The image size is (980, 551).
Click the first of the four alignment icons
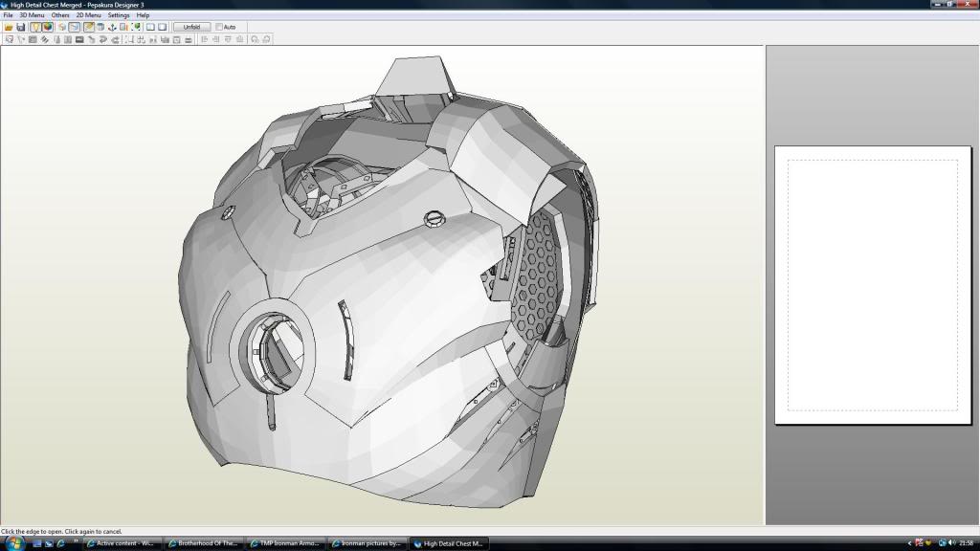tap(205, 39)
